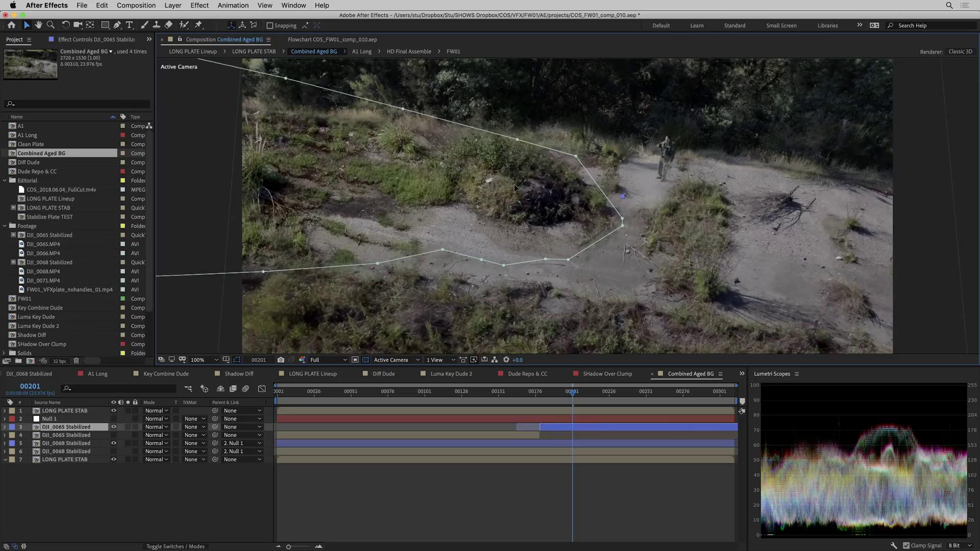Image resolution: width=980 pixels, height=551 pixels.
Task: Hide layer 7 LONG PLATE STAB
Action: [114, 460]
